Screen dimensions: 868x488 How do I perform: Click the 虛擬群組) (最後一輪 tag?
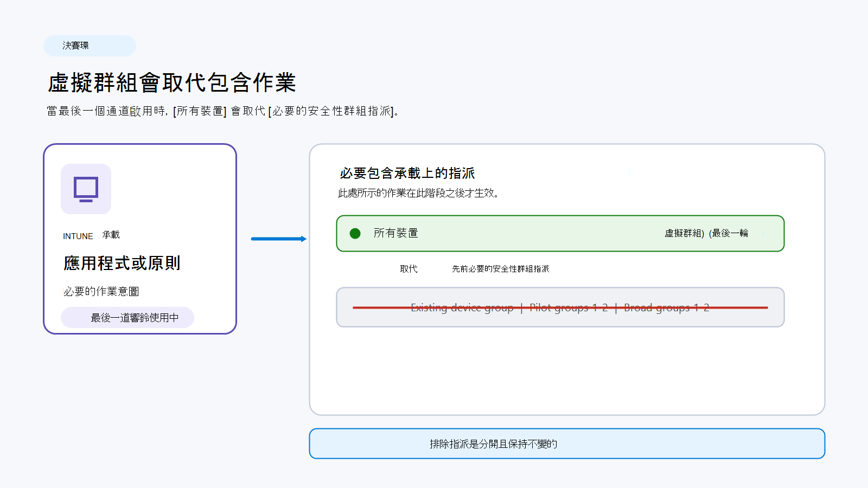706,233
